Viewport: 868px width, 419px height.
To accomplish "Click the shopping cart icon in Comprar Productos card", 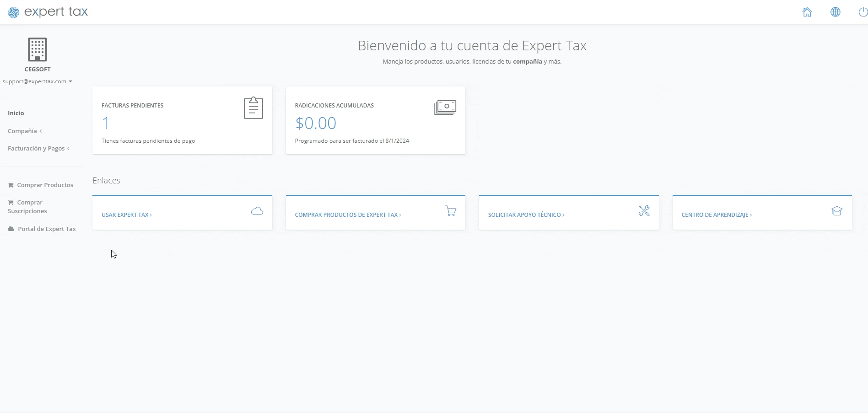I will 451,211.
